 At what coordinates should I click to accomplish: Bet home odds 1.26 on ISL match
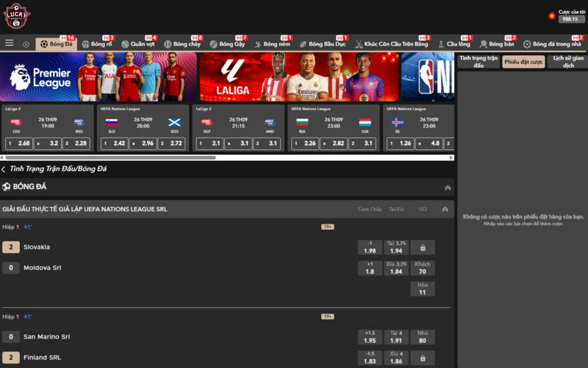click(x=400, y=144)
